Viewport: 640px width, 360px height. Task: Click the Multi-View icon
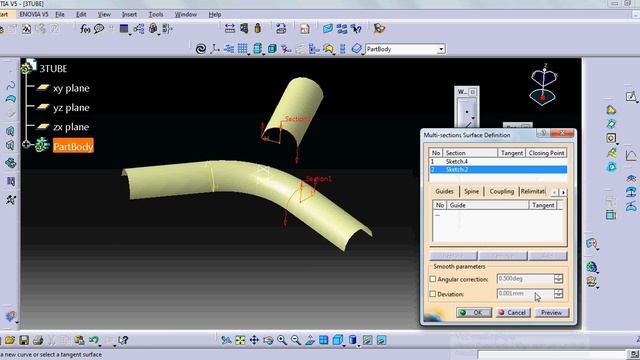pyautogui.click(x=324, y=340)
